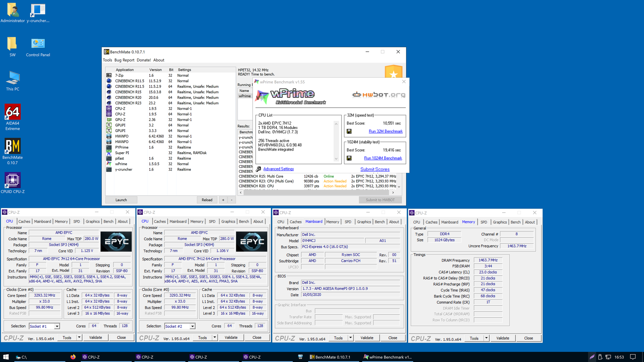
Task: Click the minus button next to Reload
Action: pos(231,200)
